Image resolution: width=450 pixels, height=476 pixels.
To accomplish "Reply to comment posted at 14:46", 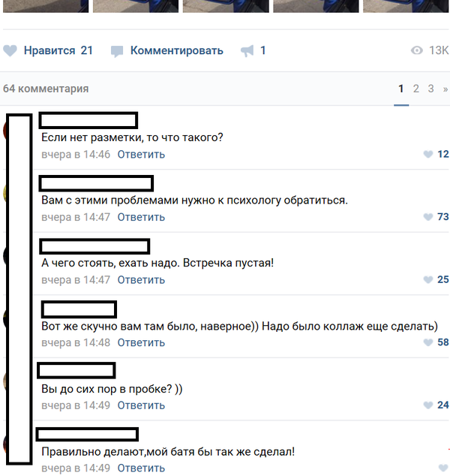I will click(141, 155).
